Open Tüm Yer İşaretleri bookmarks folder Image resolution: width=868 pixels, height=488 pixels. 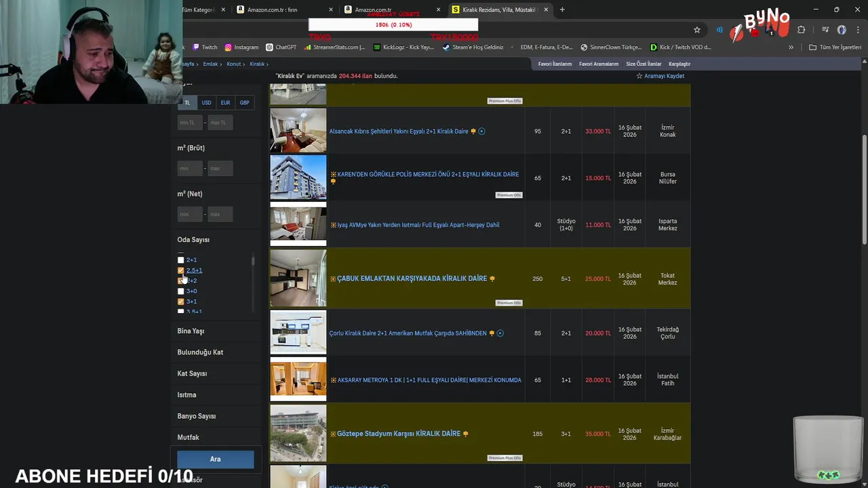(x=835, y=47)
